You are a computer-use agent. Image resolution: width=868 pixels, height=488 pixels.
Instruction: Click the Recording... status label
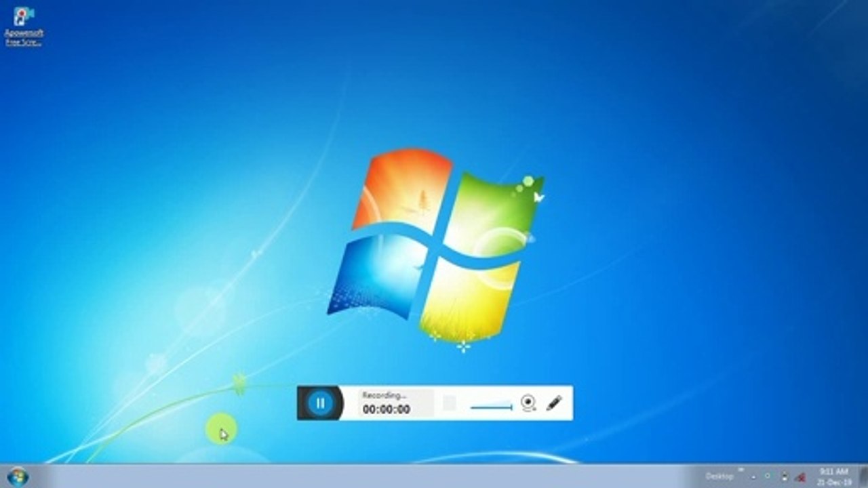pos(384,395)
